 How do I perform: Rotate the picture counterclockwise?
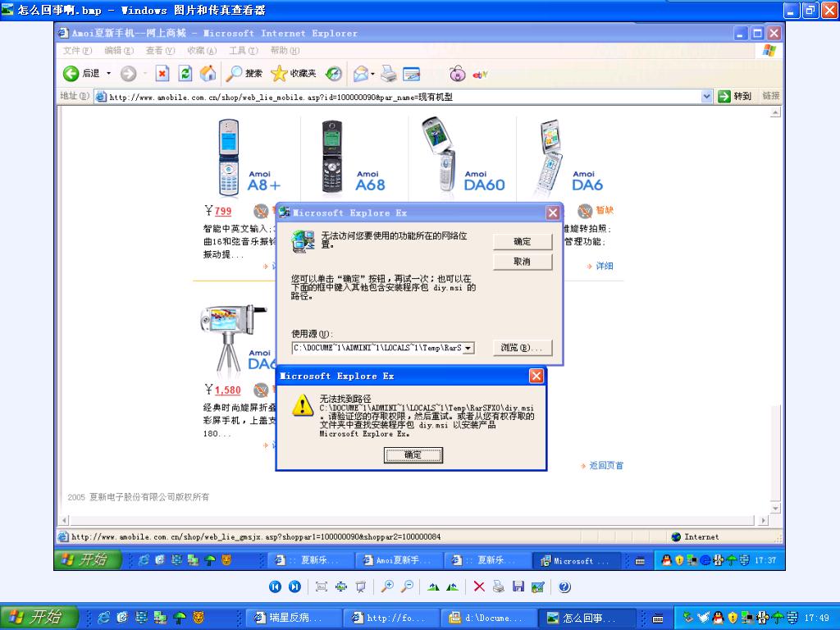point(452,587)
